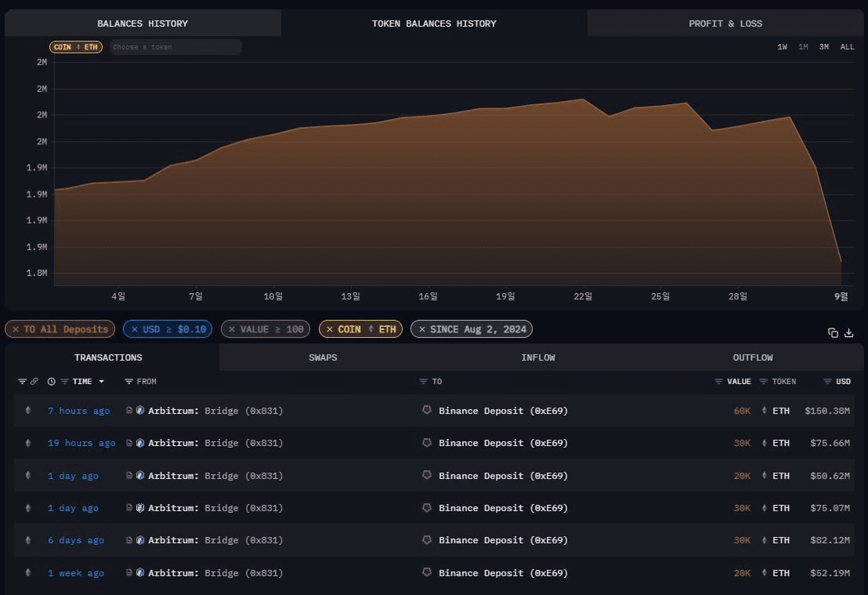Switch to the PROFIT & LOSS tab
The width and height of the screenshot is (868, 595).
click(x=725, y=23)
